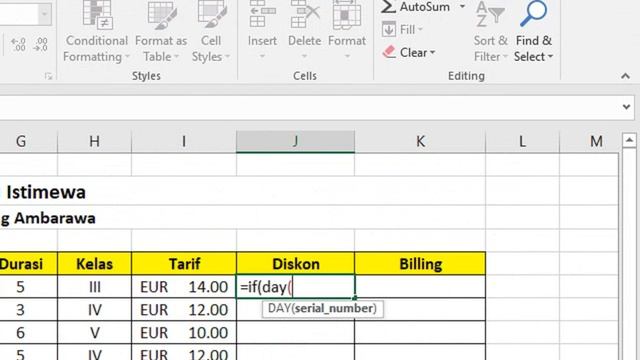This screenshot has height=360, width=640.
Task: Select the Billing header cell
Action: [x=420, y=264]
